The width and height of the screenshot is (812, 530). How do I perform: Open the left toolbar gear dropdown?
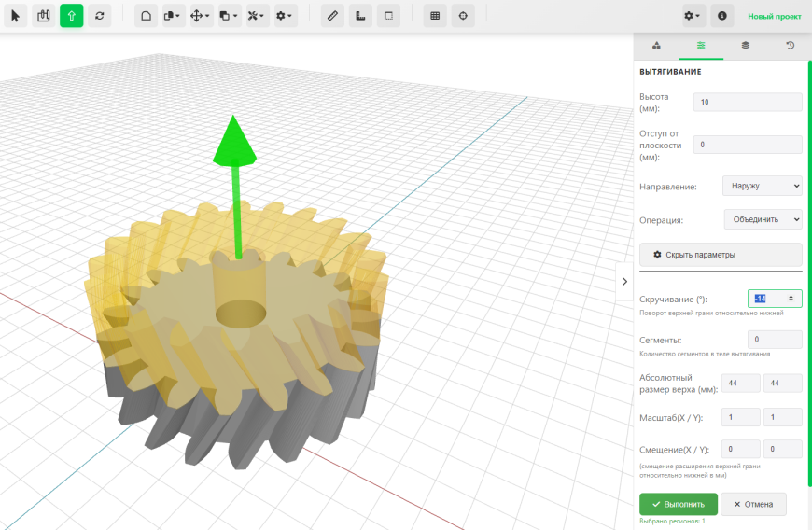[284, 16]
